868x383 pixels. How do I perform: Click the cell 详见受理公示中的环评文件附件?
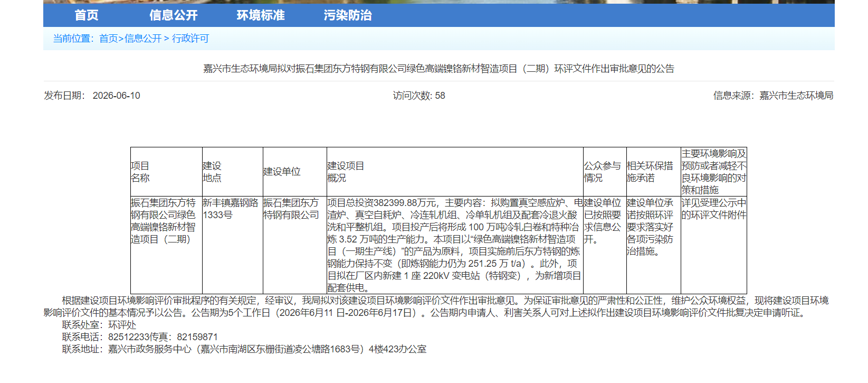[714, 245]
